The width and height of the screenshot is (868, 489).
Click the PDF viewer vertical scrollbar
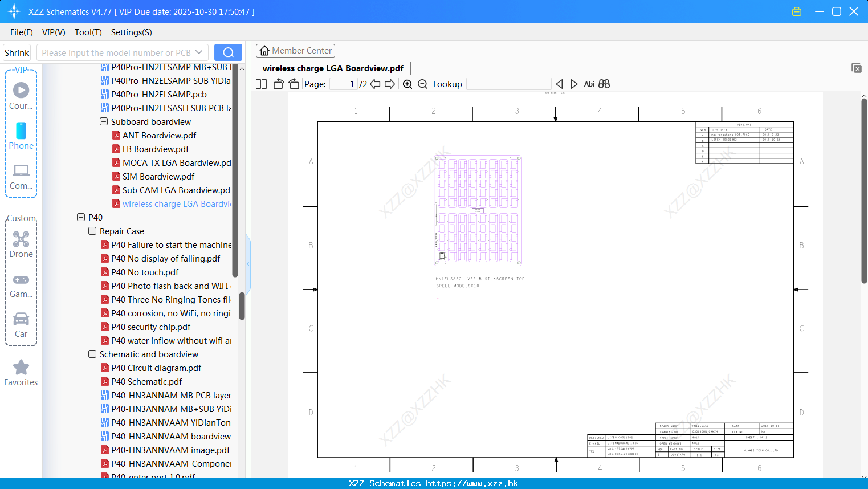(x=864, y=190)
